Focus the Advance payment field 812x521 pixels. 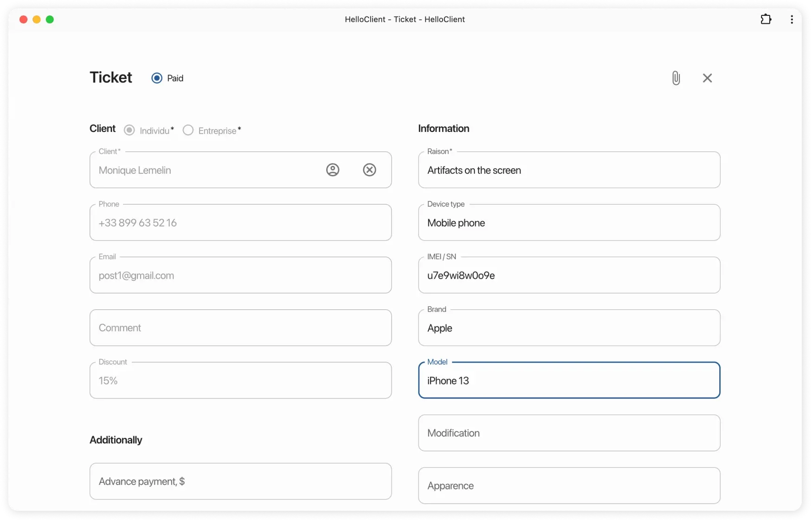(x=240, y=482)
